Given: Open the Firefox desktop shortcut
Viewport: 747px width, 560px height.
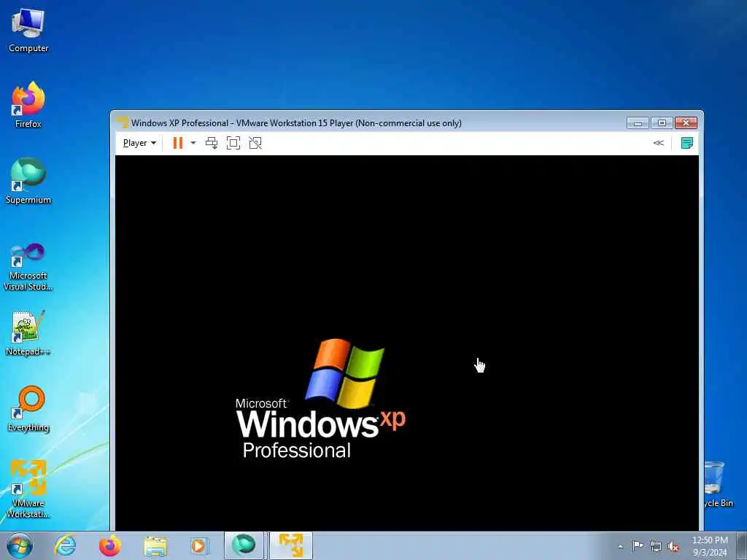Looking at the screenshot, I should (x=28, y=105).
